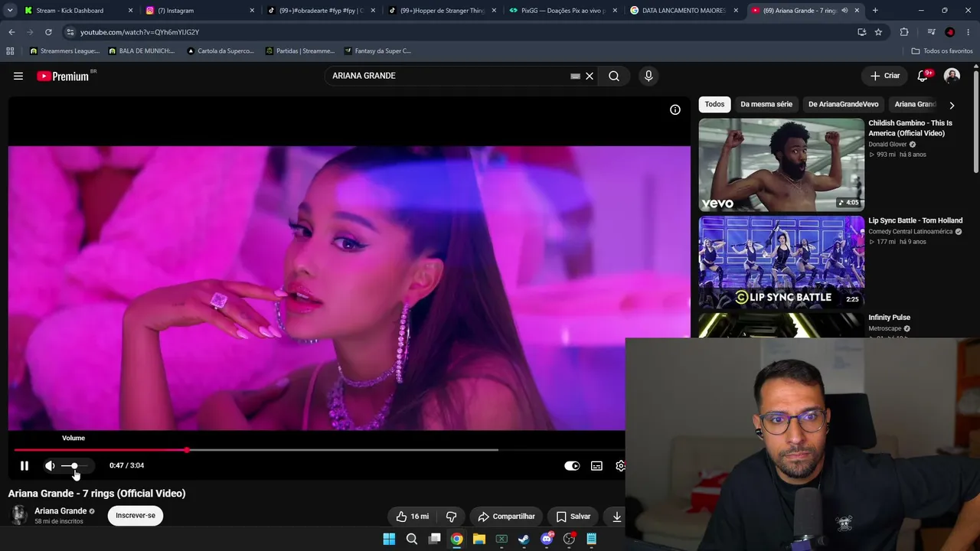The image size is (980, 551).
Task: Open File Explorer from the taskbar
Action: (479, 539)
